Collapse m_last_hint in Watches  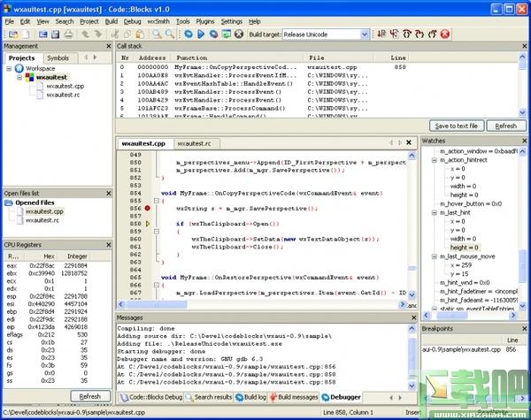tap(435, 213)
